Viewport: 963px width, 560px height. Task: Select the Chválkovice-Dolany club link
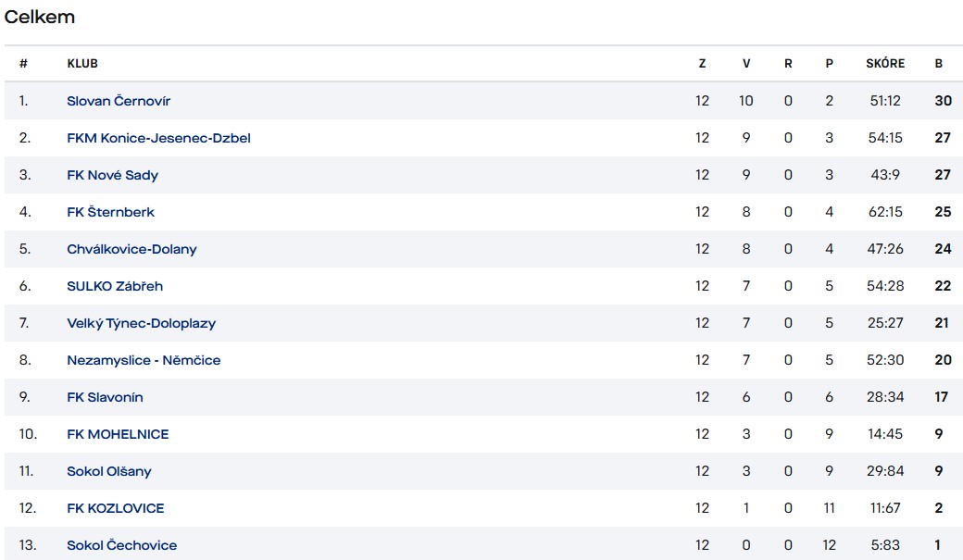click(132, 249)
